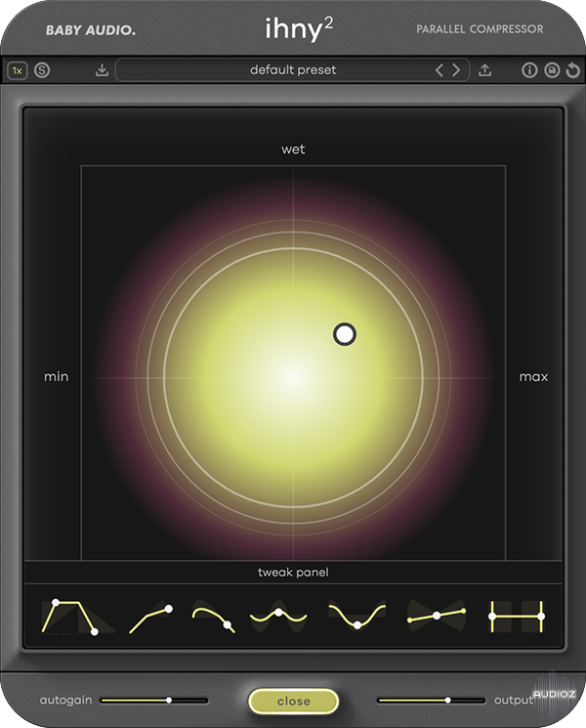The width and height of the screenshot is (586, 728).
Task: Open the info icon
Action: click(x=529, y=70)
